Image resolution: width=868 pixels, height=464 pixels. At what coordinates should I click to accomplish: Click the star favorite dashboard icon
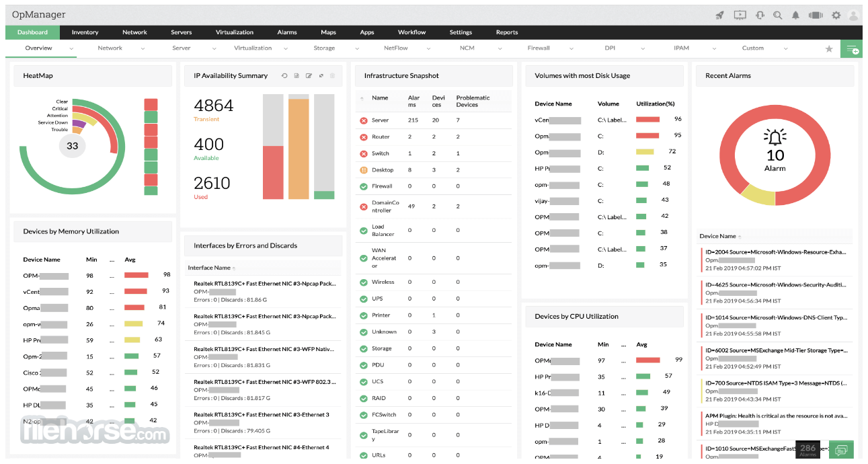point(829,49)
